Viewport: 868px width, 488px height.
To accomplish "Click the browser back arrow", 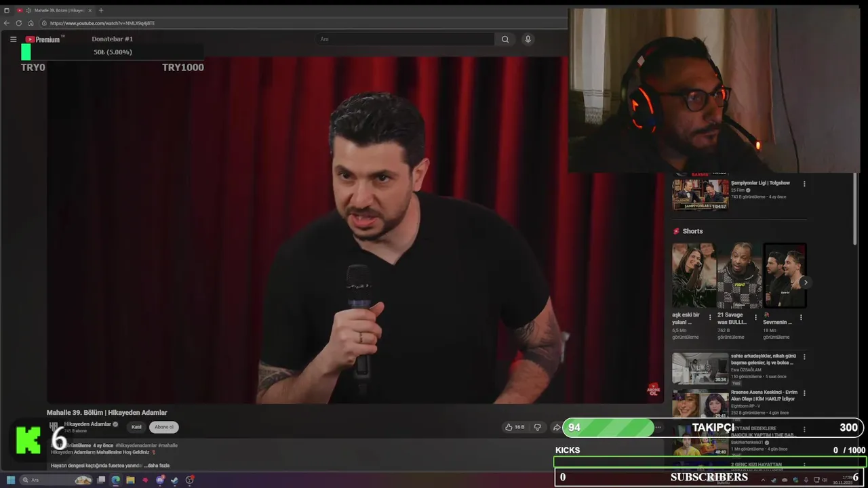I will pyautogui.click(x=7, y=23).
